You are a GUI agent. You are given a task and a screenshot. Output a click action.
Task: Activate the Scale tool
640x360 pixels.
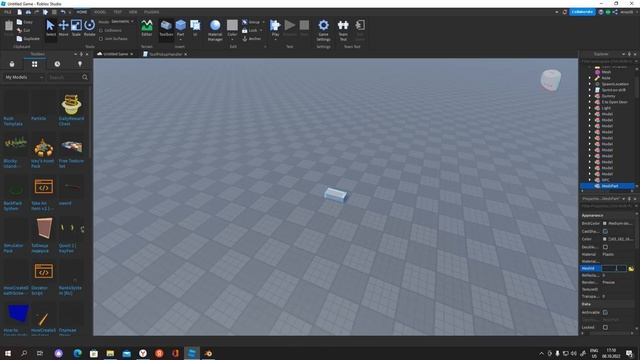tap(76, 28)
